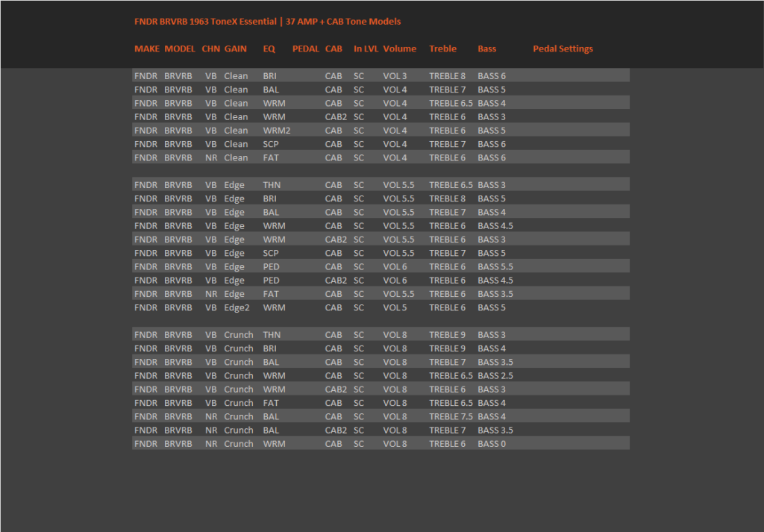Image resolution: width=764 pixels, height=532 pixels.
Task: Click 'CAB2' in the NR Crunch BAL row
Action: pos(336,431)
